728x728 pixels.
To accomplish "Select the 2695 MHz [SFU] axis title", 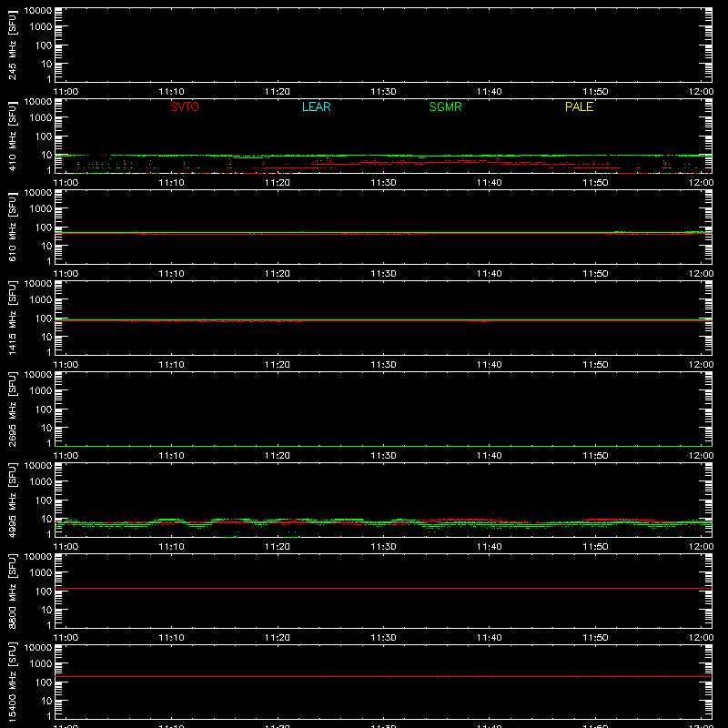I will [13, 409].
